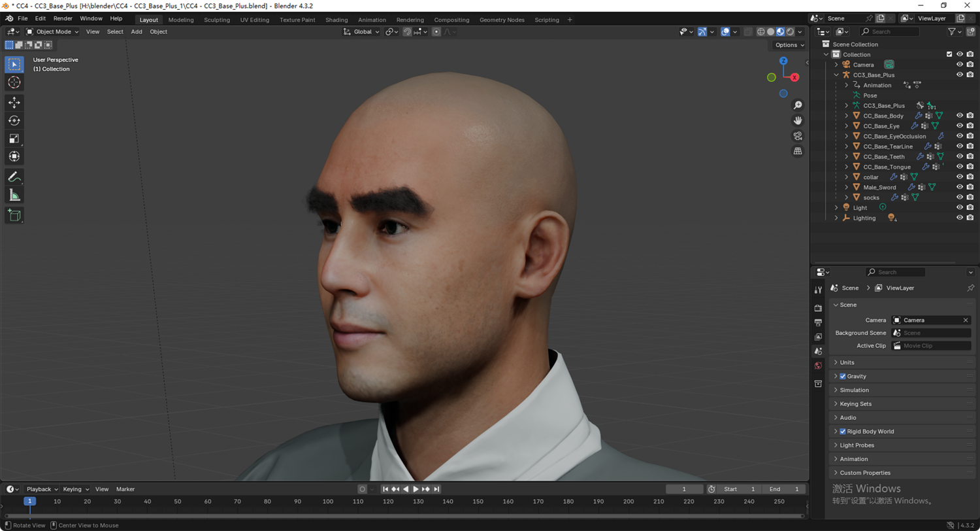Select the Select Box tool
The width and height of the screenshot is (980, 531).
coord(14,65)
